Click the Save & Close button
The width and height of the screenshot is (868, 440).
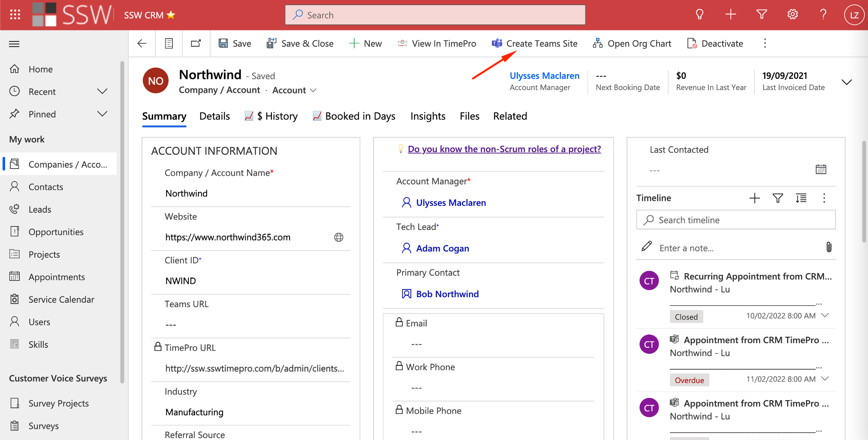click(300, 43)
